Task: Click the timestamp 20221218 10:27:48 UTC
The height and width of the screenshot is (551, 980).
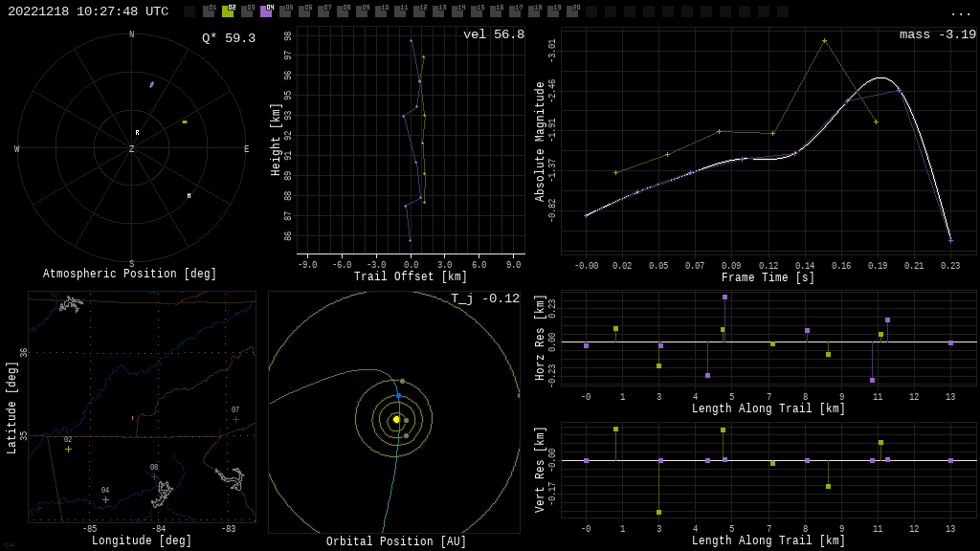Action: click(x=88, y=11)
